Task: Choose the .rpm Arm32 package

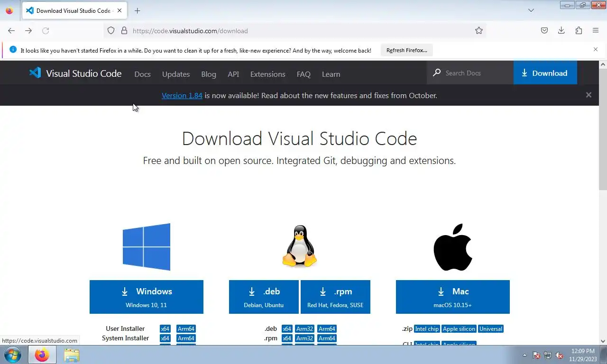Action: (304, 338)
